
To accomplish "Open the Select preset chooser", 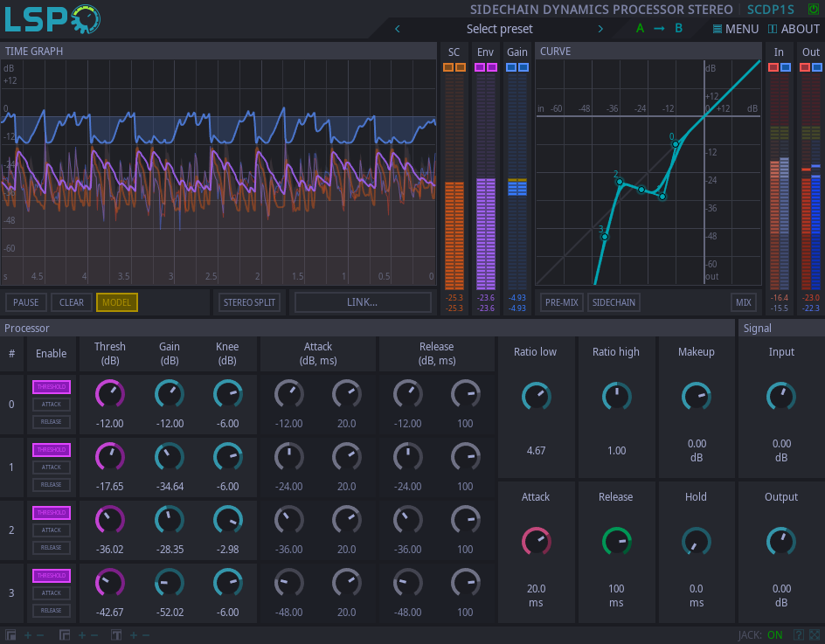I will (x=499, y=29).
